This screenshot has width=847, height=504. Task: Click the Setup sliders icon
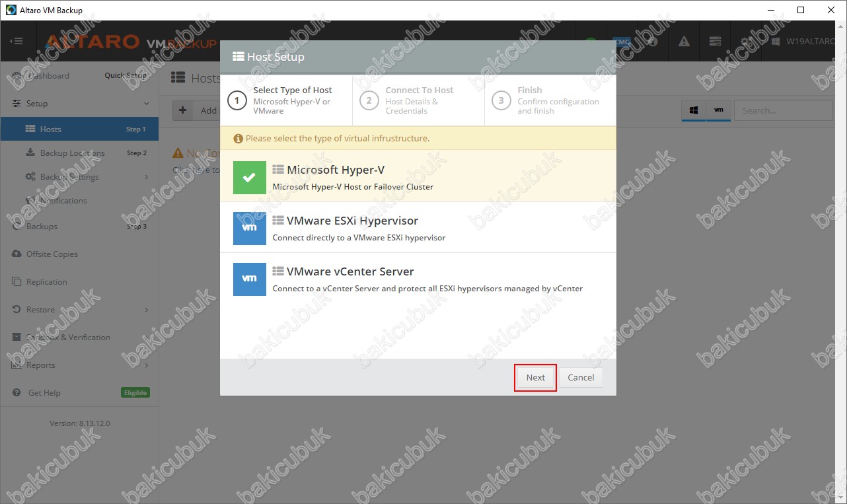click(17, 104)
